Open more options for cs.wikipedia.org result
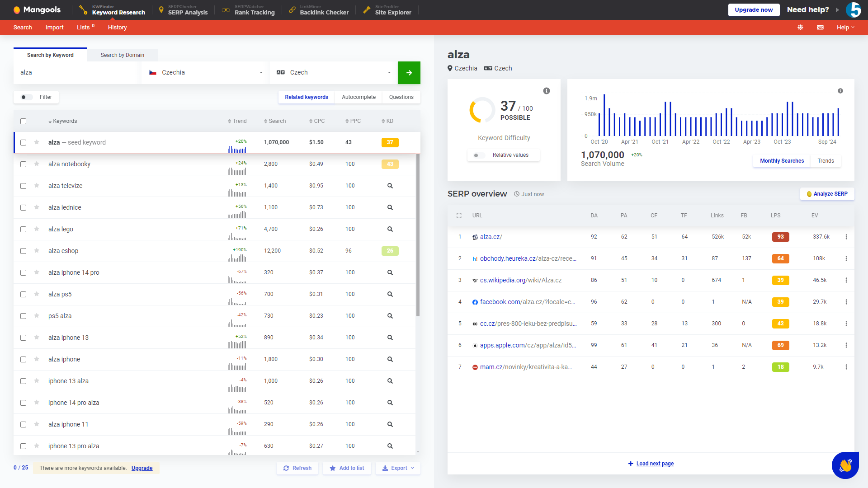This screenshot has width=868, height=488. pyautogui.click(x=846, y=280)
